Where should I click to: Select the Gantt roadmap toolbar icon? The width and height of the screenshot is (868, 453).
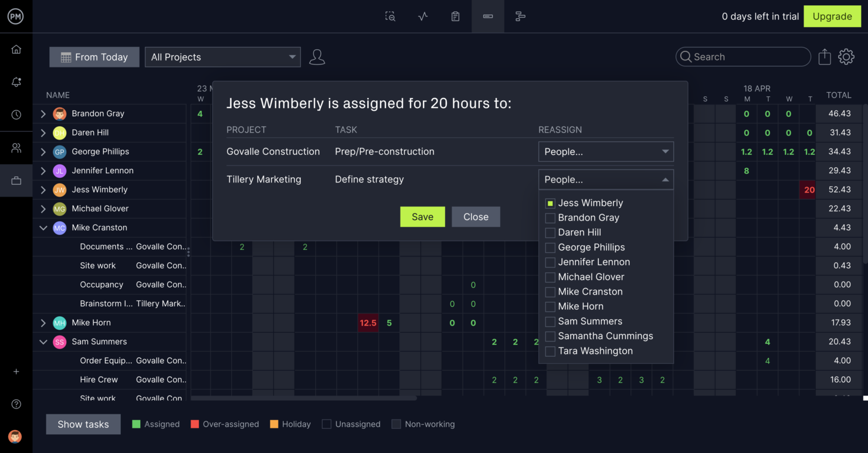click(x=520, y=16)
